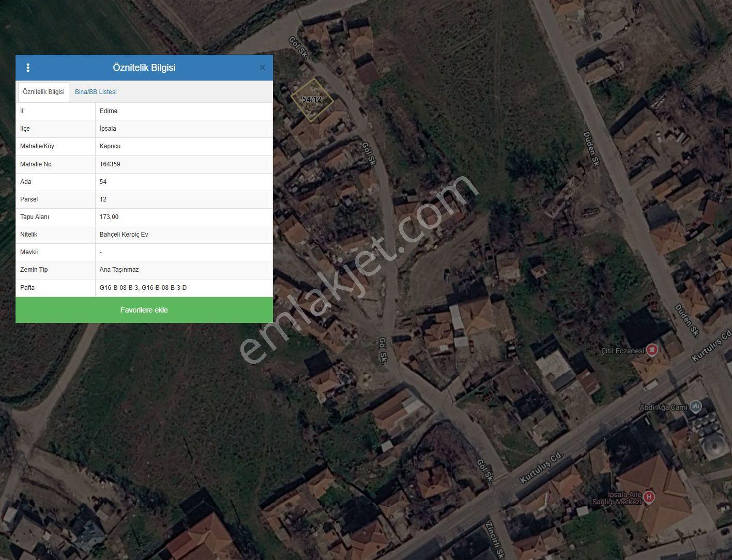Click the Mevkii row label

coord(29,252)
